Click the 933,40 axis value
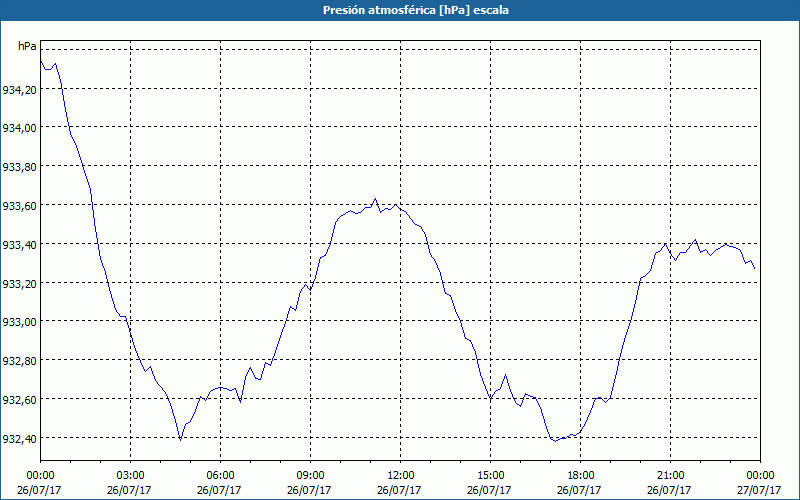 (x=19, y=245)
